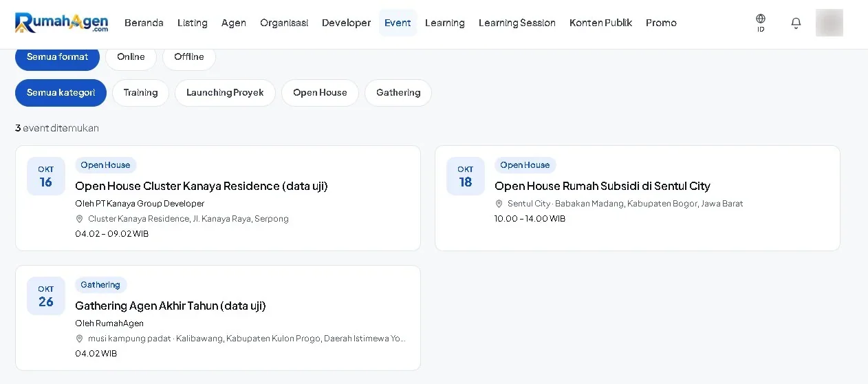This screenshot has width=868, height=384.
Task: Filter by Launching Proyek category
Action: [x=225, y=93]
